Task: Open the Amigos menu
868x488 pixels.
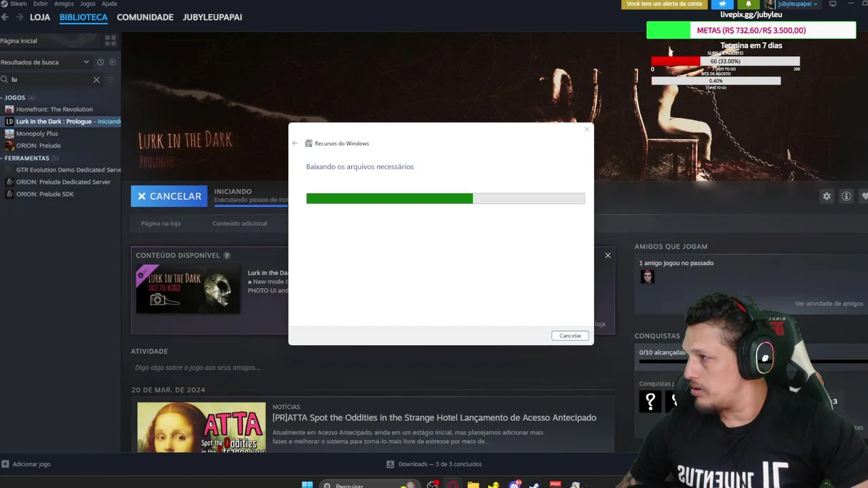Action: [64, 3]
